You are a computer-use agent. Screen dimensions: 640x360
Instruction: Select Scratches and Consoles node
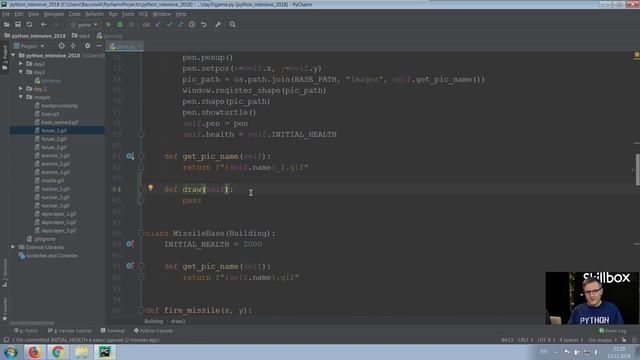(x=51, y=256)
